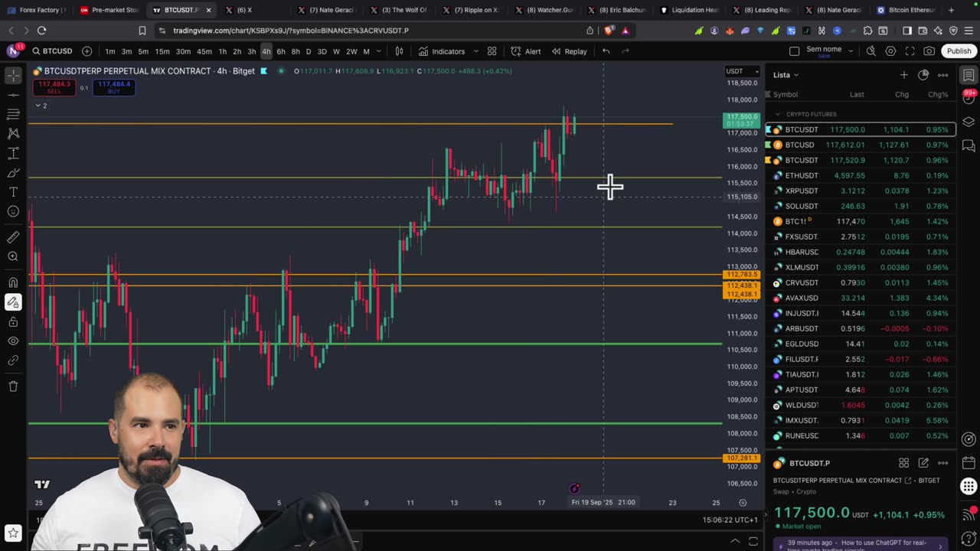The width and height of the screenshot is (980, 551).
Task: Toggle magnet mode
Action: point(13,282)
